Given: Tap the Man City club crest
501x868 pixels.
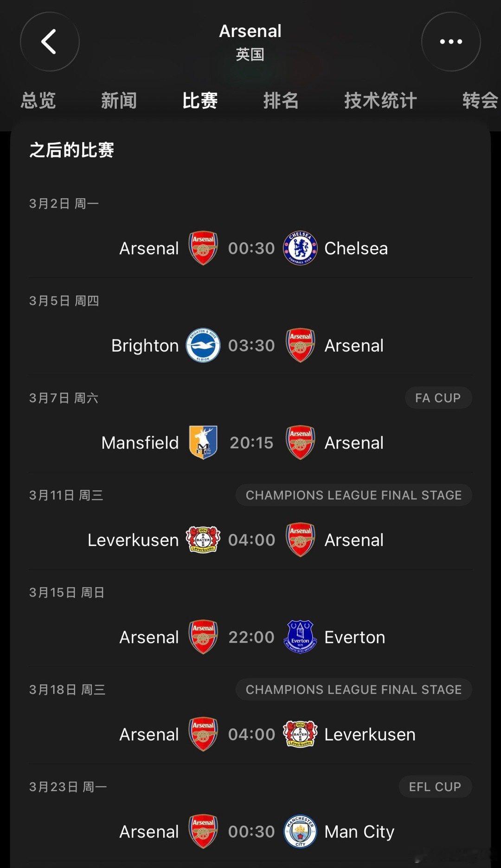Looking at the screenshot, I should 300,831.
